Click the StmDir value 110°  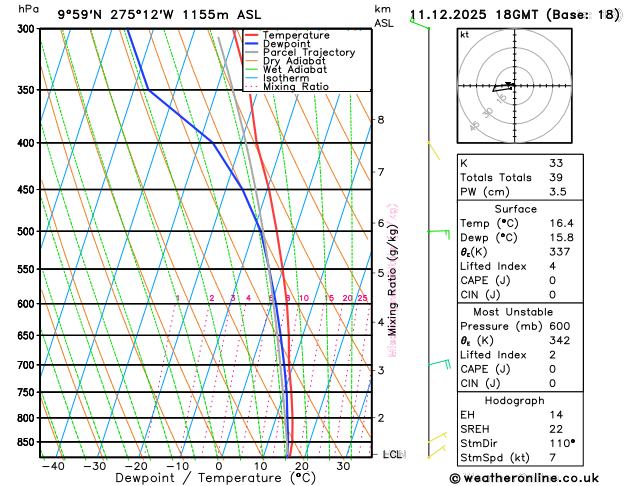(x=562, y=443)
